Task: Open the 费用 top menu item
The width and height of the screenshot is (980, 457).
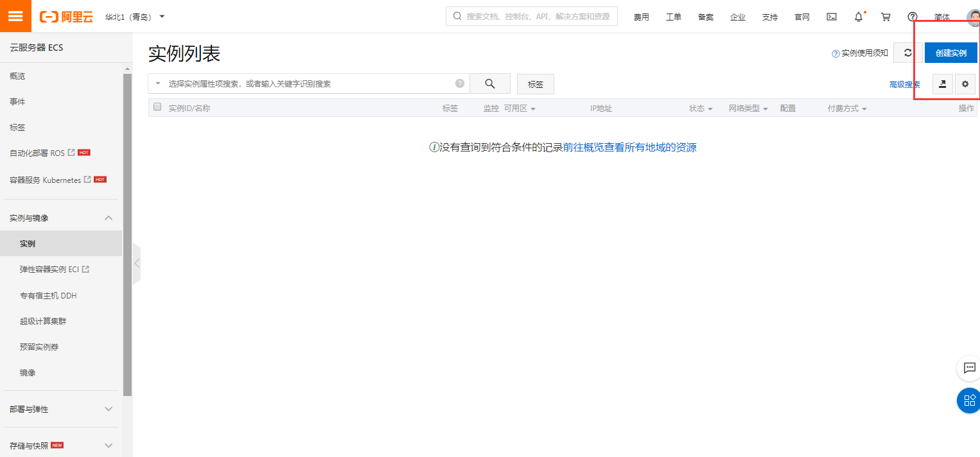Action: click(641, 17)
